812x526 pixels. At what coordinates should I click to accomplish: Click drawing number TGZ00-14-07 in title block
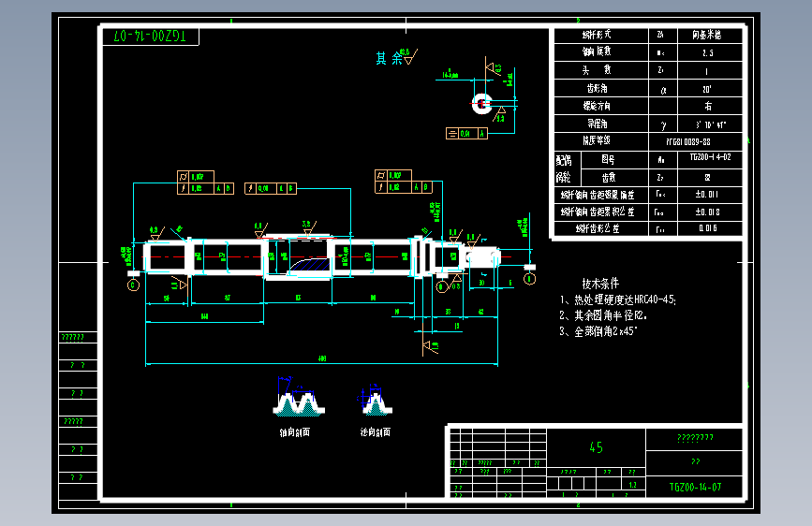pos(695,487)
